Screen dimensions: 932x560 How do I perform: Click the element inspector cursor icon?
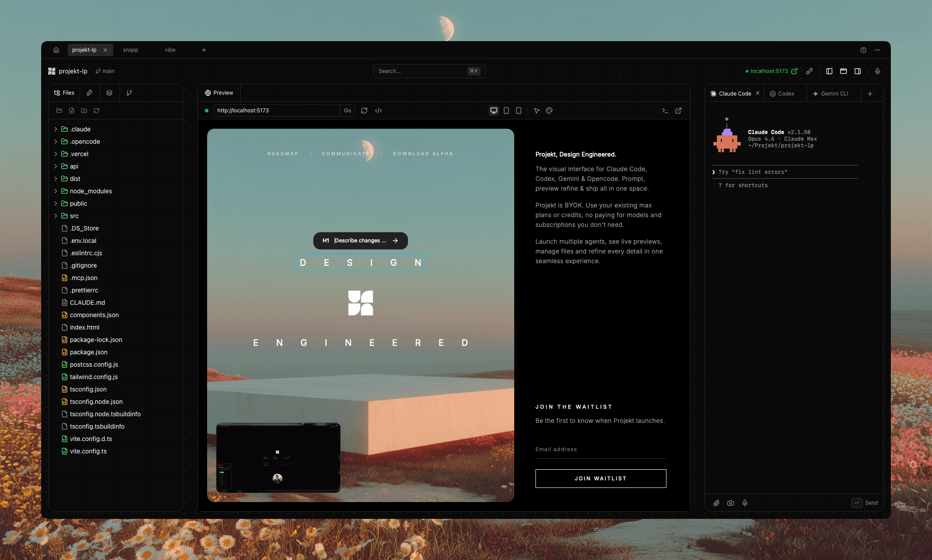pyautogui.click(x=537, y=111)
